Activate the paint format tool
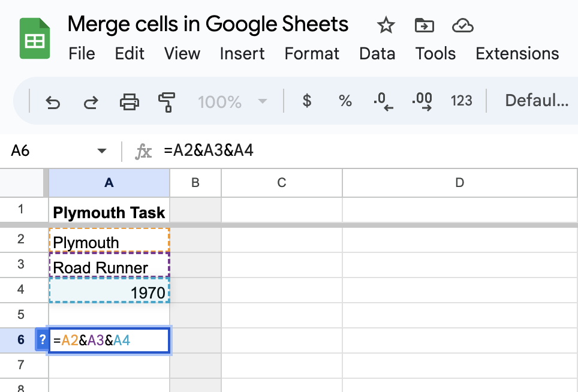This screenshot has height=392, width=578. tap(167, 102)
